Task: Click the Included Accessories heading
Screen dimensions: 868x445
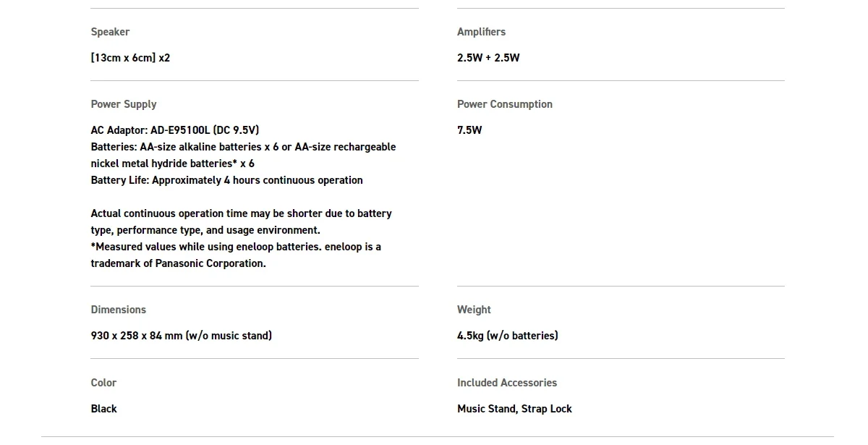Action: 507,383
